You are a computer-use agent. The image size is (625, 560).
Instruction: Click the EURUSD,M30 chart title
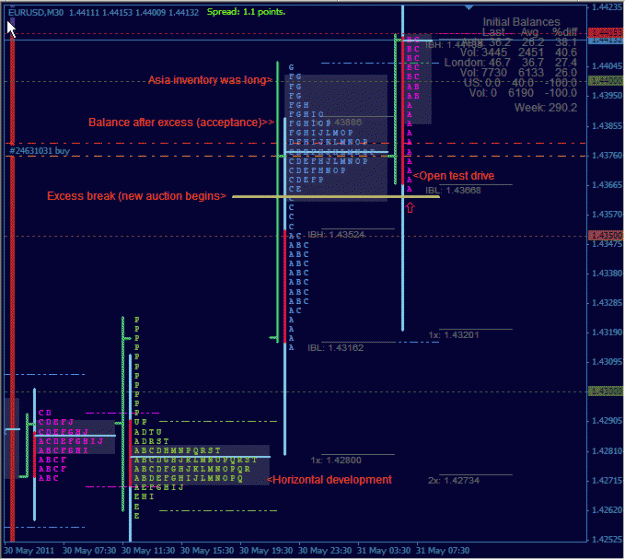coord(36,12)
